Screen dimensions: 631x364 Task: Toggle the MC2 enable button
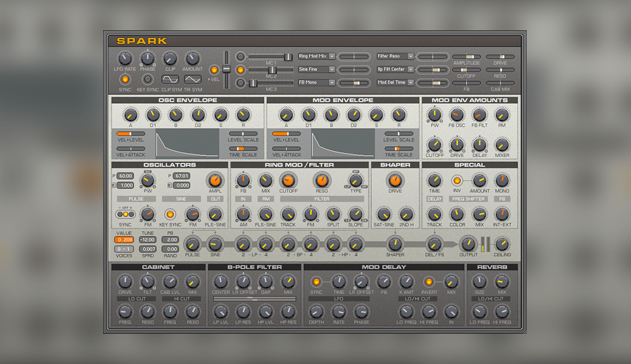[x=240, y=70]
